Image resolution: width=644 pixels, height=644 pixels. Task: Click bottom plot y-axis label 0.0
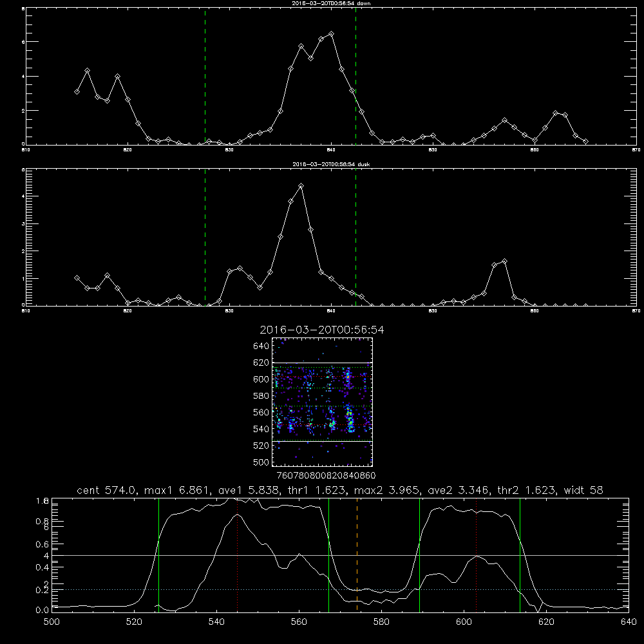point(43,611)
